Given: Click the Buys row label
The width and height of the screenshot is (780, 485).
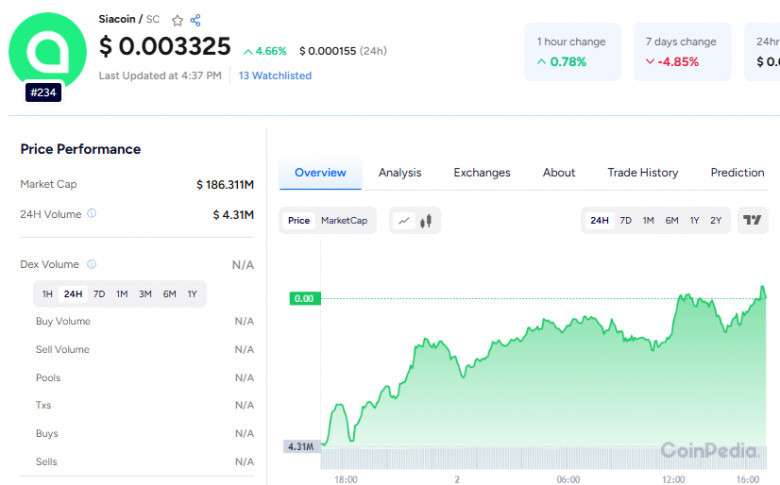Looking at the screenshot, I should [x=47, y=433].
